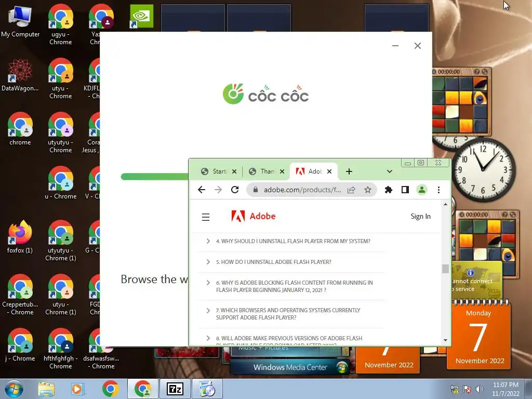Select the chrome desktop shortcut
Viewport: 532px width, 399px height.
(x=20, y=129)
